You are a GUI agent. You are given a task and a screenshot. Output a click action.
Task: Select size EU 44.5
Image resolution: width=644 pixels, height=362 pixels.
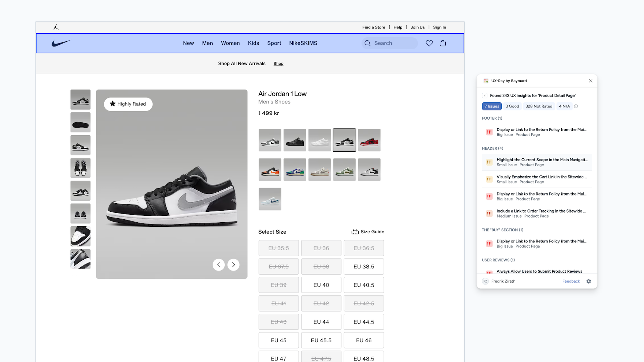point(364,322)
